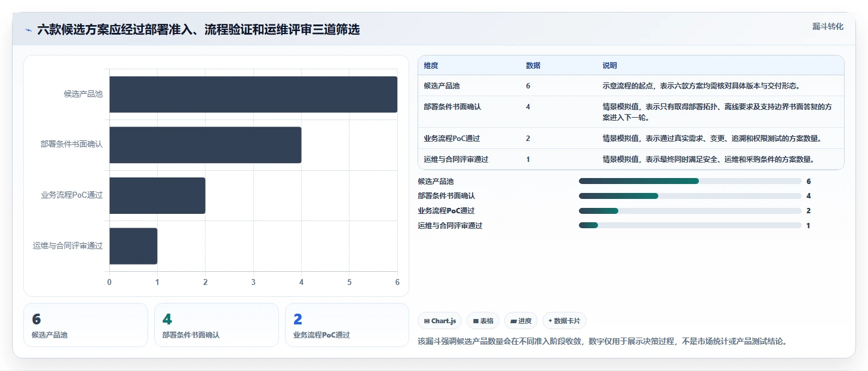Click the 运维与合同评审通过 label beside its progress bar

[450, 225]
